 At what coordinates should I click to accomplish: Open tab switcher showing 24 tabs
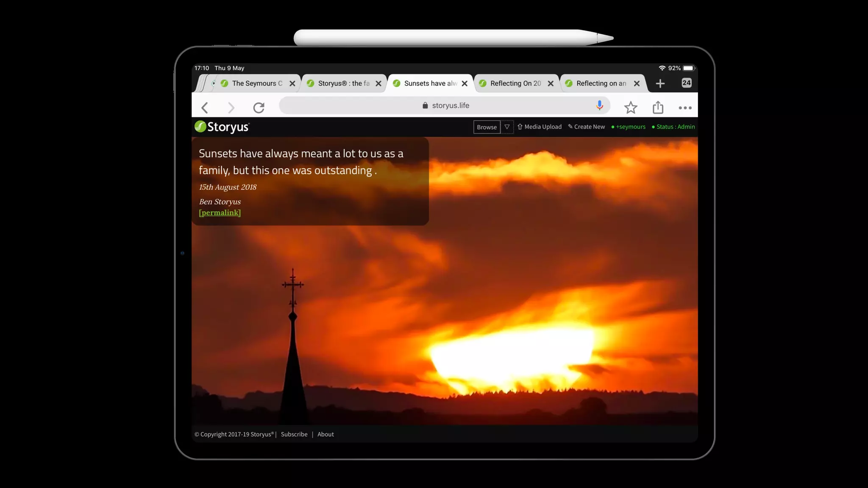tap(686, 83)
